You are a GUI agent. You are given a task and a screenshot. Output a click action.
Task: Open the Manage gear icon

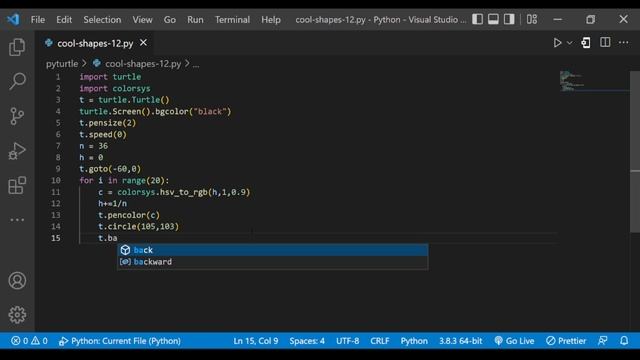point(17,315)
